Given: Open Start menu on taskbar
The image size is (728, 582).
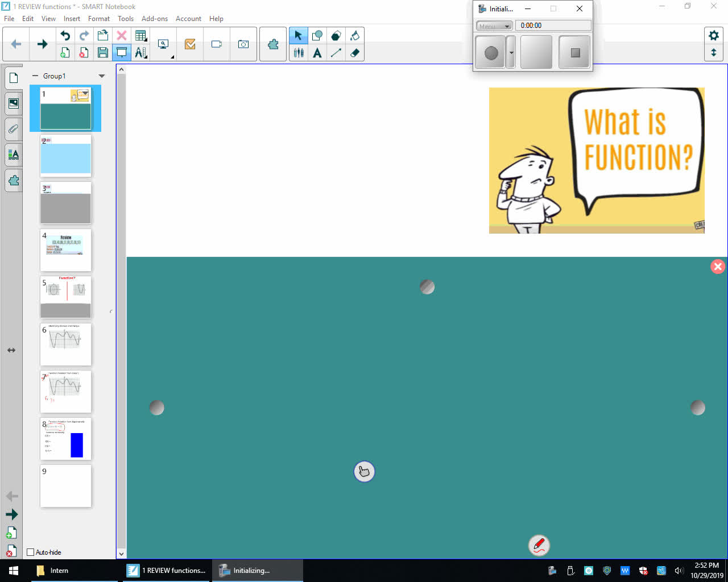Looking at the screenshot, I should pyautogui.click(x=14, y=571).
